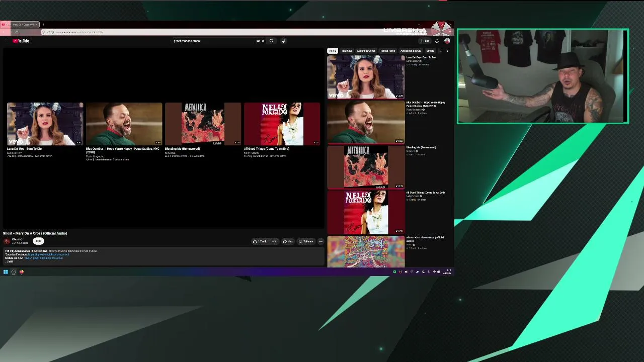Image resolution: width=644 pixels, height=362 pixels.
Task: Open the YouTube hamburger guide menu
Action: click(6, 41)
